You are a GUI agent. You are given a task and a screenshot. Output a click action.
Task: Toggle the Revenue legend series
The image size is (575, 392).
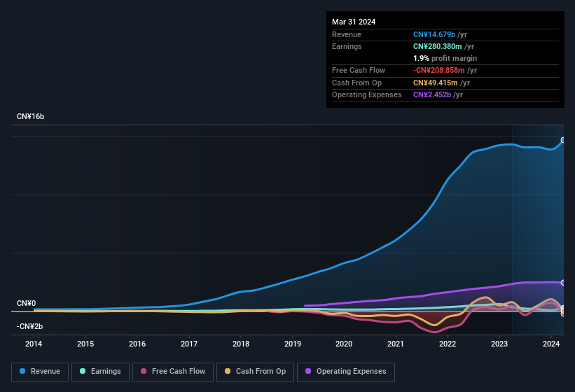click(x=40, y=372)
